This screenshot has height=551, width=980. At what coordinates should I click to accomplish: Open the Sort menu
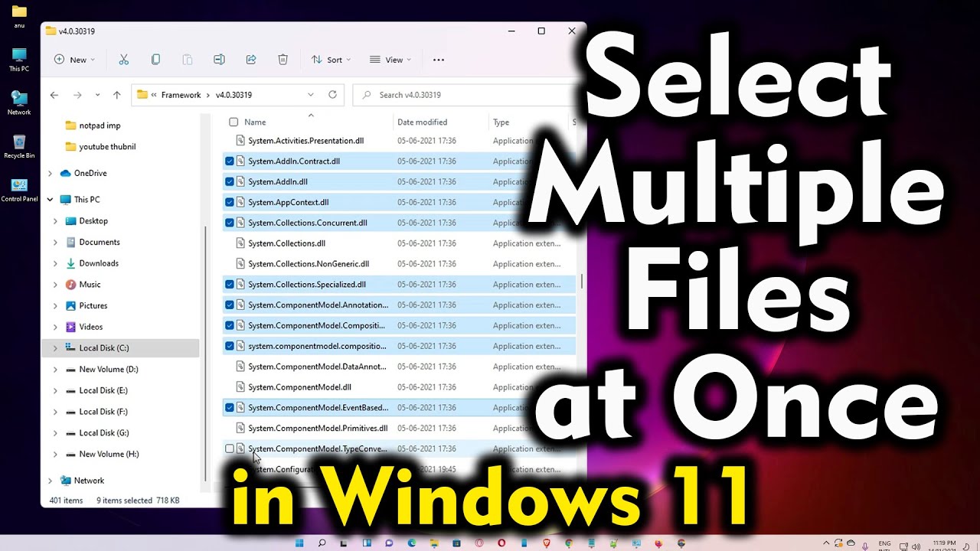pos(331,60)
